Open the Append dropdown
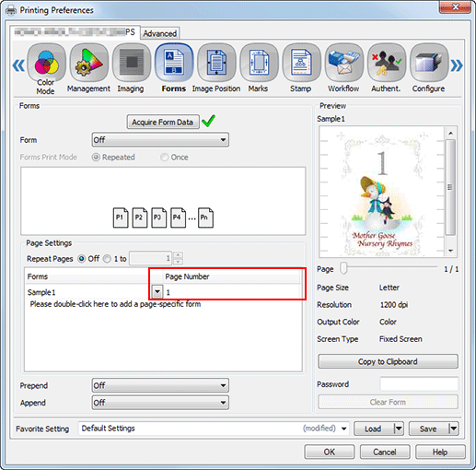Screen dimensions: 476x470 tap(160, 403)
